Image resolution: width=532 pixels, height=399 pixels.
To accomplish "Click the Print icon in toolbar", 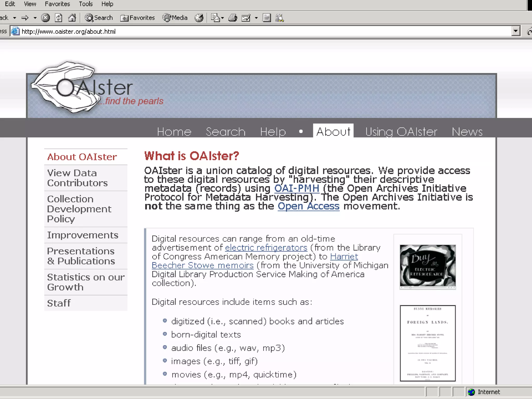I will 232,18.
